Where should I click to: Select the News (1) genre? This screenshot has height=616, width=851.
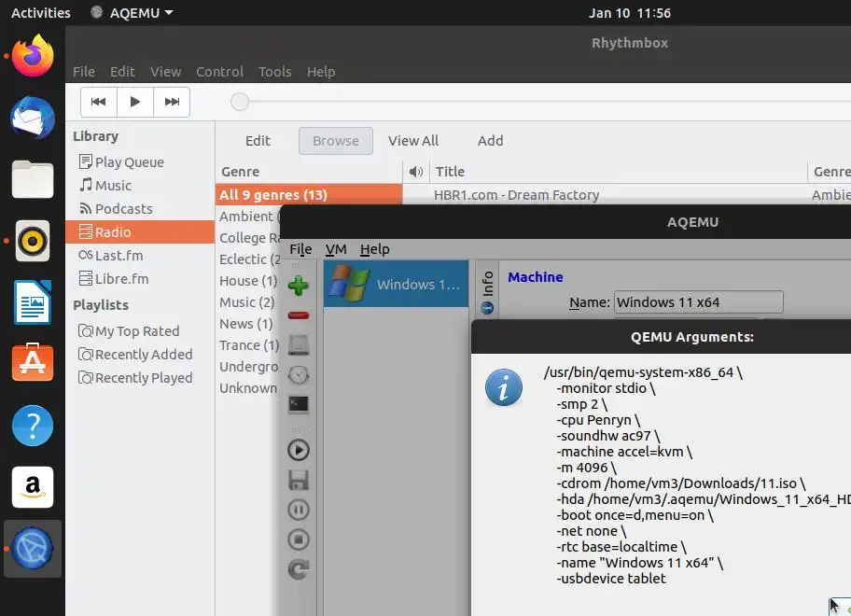[248, 324]
